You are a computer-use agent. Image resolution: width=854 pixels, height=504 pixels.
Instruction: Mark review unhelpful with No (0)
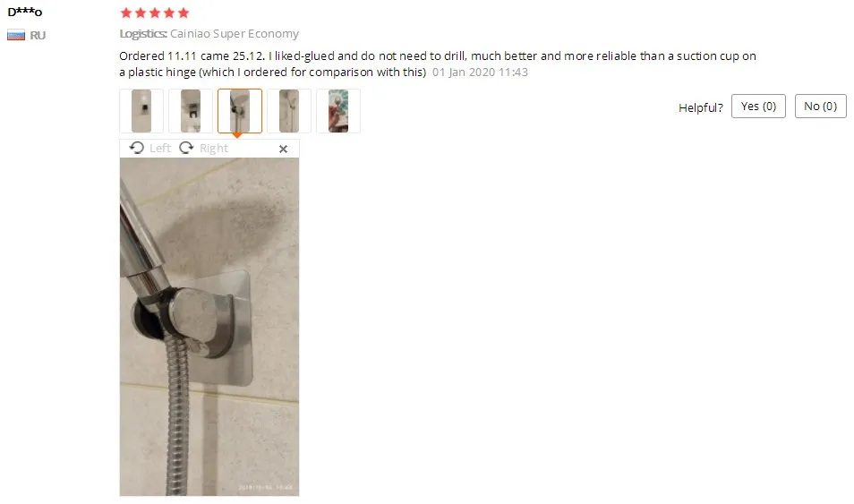pyautogui.click(x=820, y=107)
